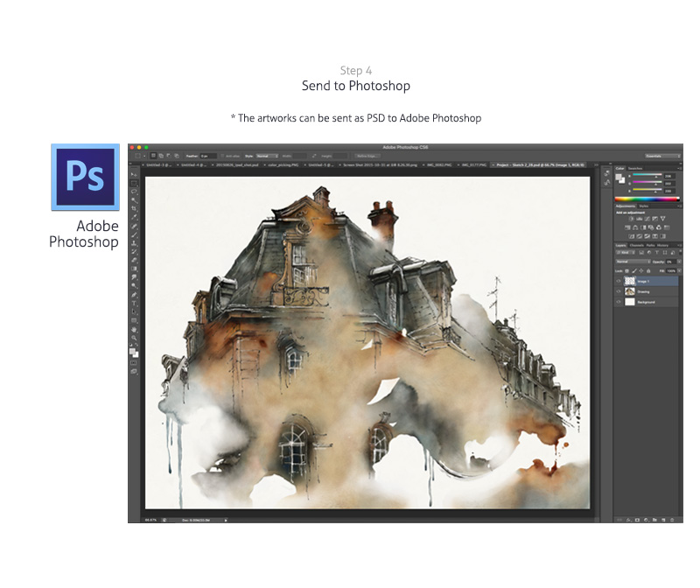
Task: Switch to the IMG_0177.PNG tab
Action: (x=473, y=164)
